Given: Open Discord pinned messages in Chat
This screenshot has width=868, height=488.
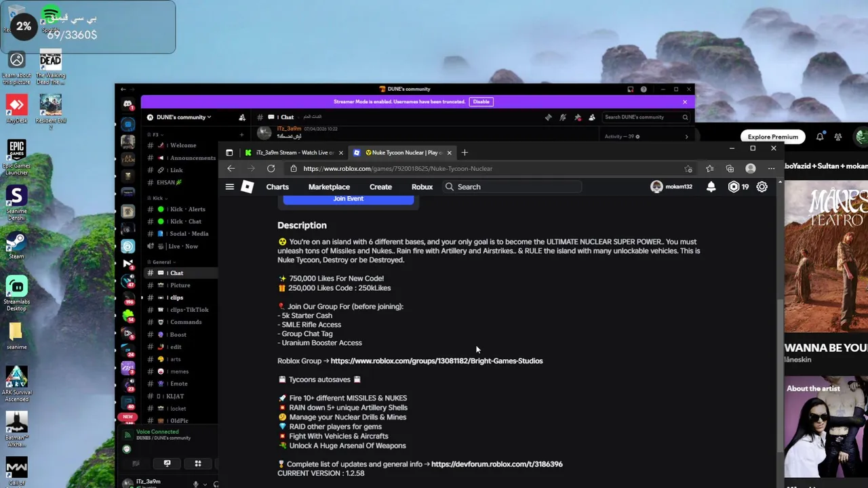Looking at the screenshot, I should [577, 117].
